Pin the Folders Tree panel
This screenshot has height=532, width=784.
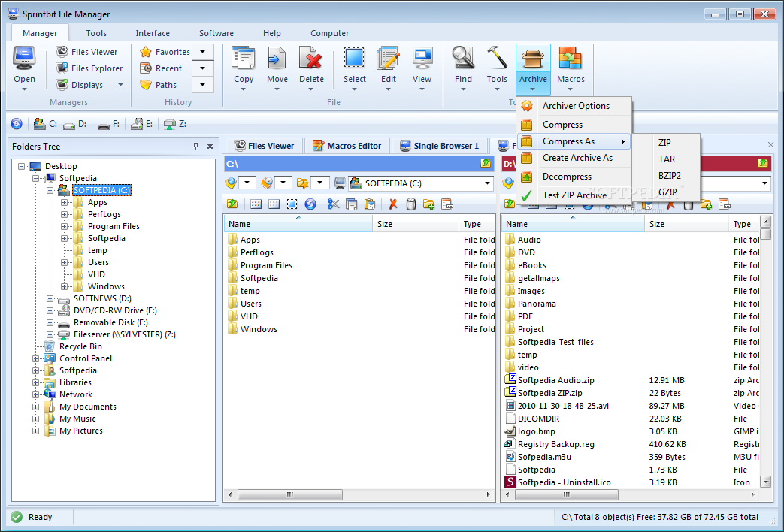pyautogui.click(x=195, y=146)
